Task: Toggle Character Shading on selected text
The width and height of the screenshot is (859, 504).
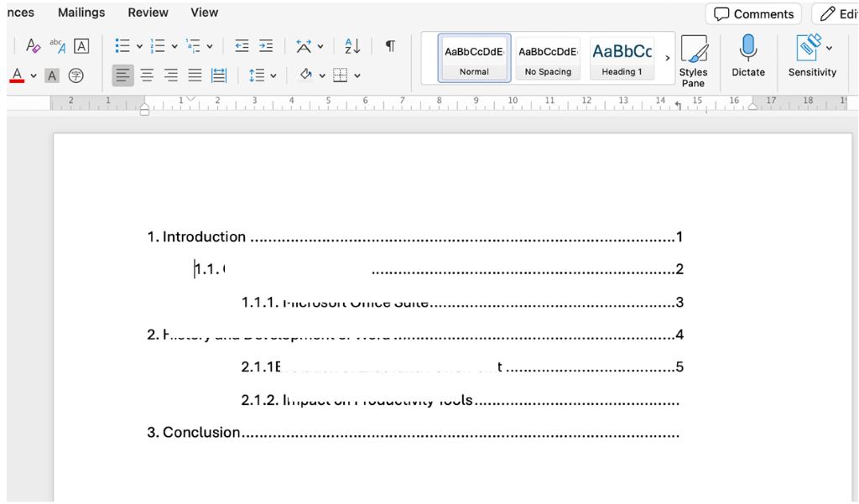Action: pyautogui.click(x=52, y=75)
